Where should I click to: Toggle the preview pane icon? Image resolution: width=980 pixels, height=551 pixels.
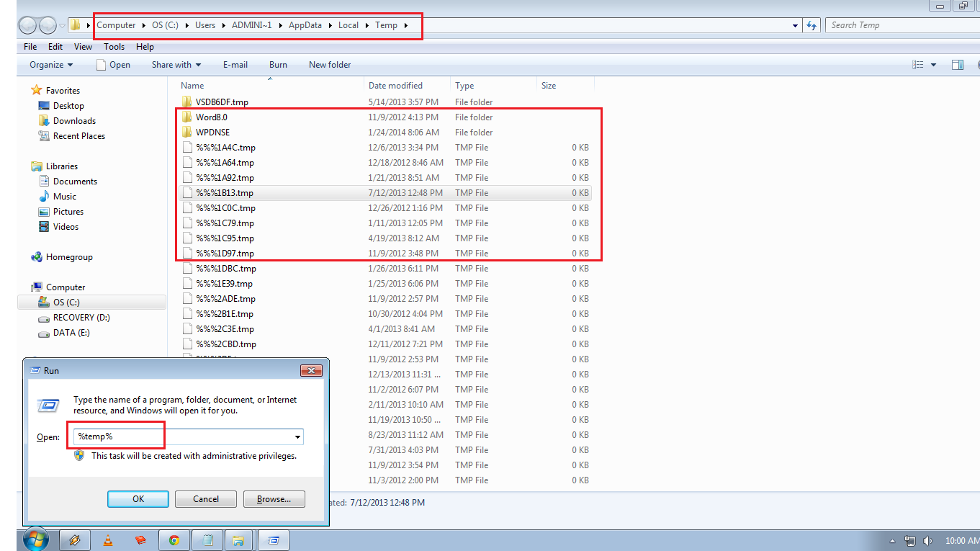click(957, 65)
